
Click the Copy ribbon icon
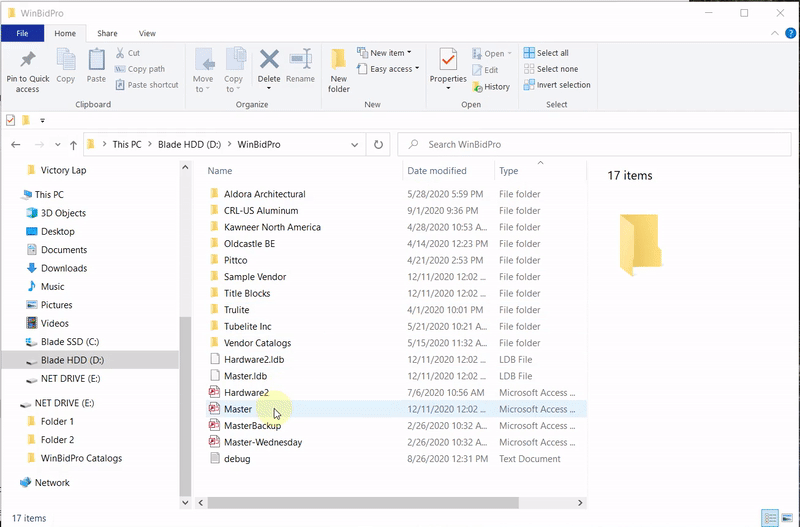tap(65, 60)
